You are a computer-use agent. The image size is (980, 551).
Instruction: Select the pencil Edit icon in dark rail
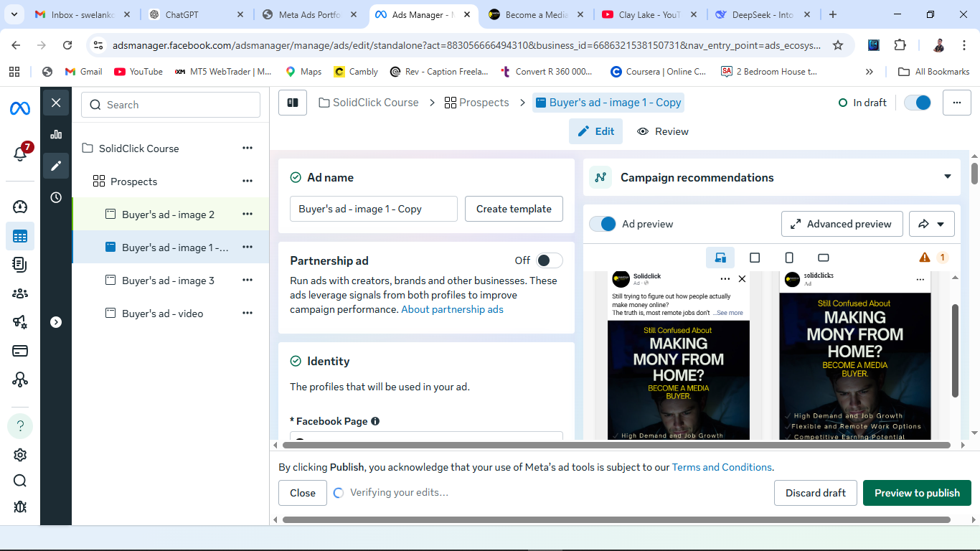pyautogui.click(x=56, y=166)
